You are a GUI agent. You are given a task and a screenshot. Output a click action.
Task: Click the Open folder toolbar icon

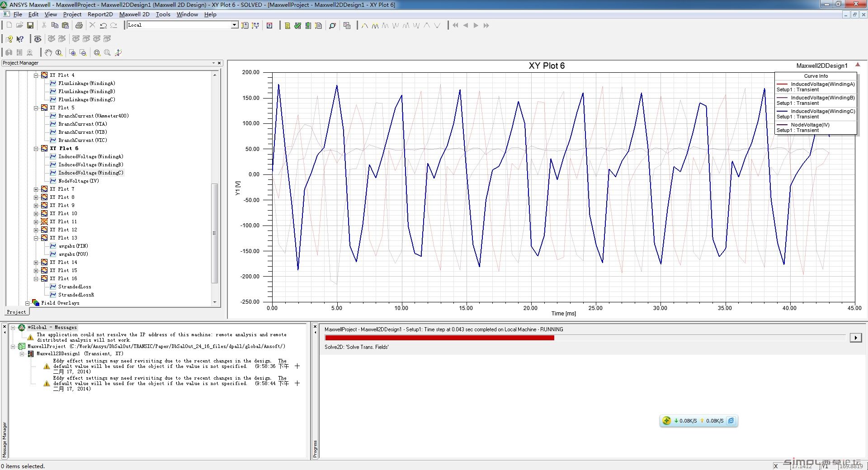[x=19, y=25]
